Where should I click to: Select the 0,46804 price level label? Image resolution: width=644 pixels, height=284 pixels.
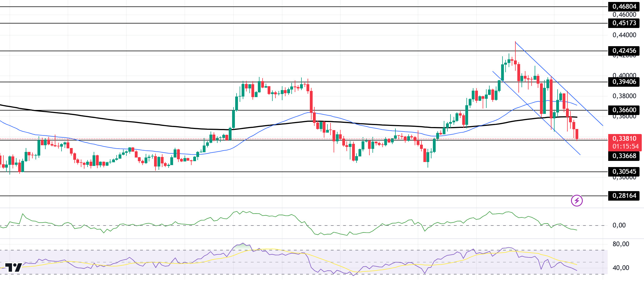[x=624, y=6]
